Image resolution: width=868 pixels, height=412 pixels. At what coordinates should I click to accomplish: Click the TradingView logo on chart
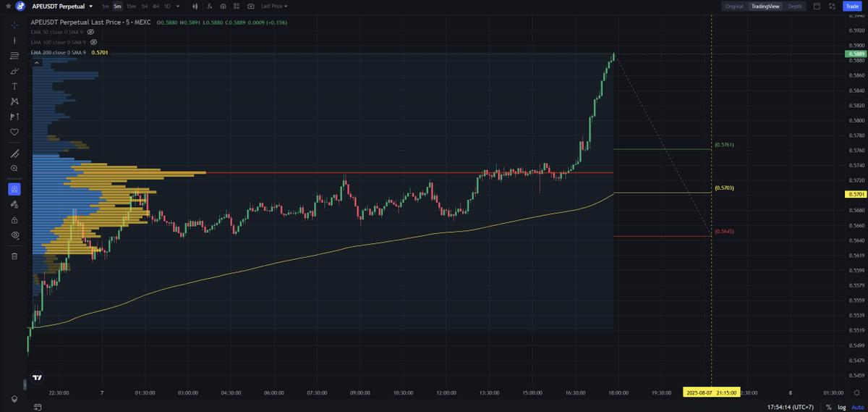click(37, 377)
